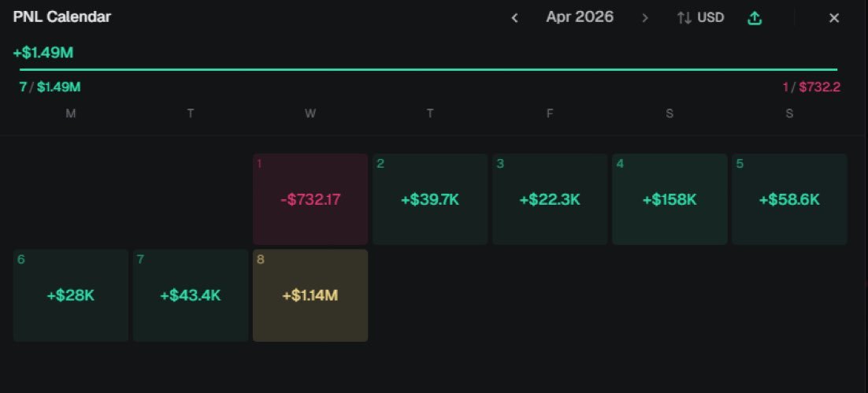Image resolution: width=868 pixels, height=393 pixels.
Task: Select the April 3 cell with +$22.3K
Action: (x=550, y=199)
